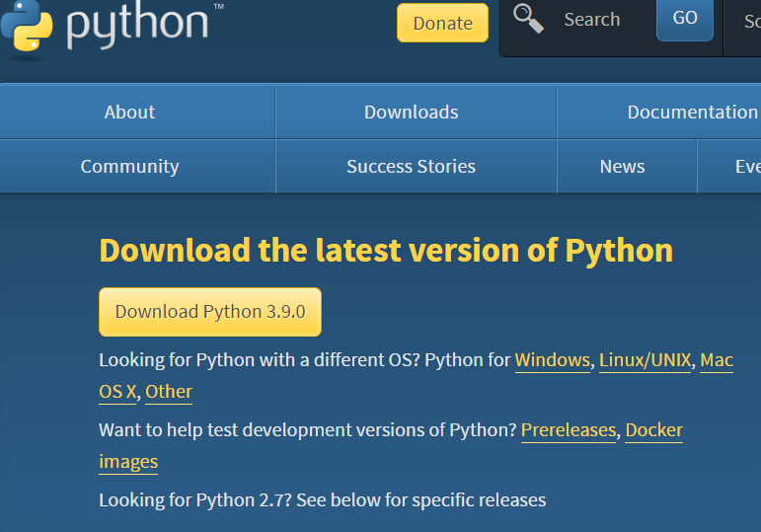Viewport: 761px width, 532px height.
Task: Open the News menu
Action: pyautogui.click(x=627, y=167)
